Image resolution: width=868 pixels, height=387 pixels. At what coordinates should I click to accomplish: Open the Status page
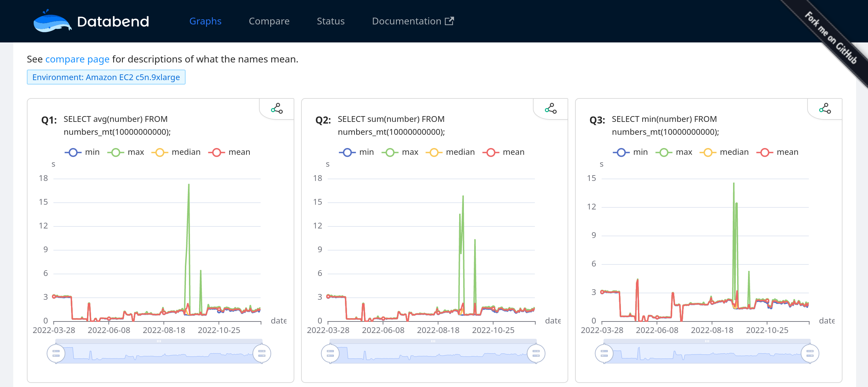click(x=330, y=21)
